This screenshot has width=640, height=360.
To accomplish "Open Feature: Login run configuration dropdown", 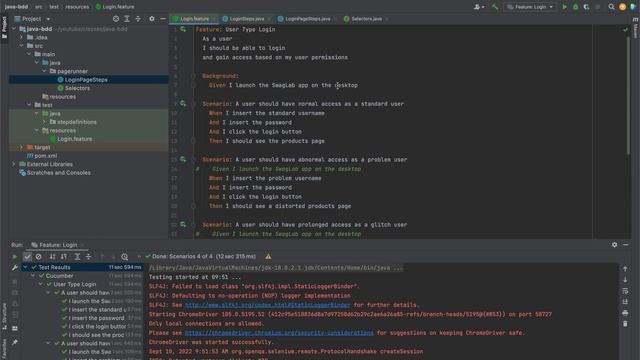I will tap(530, 7).
